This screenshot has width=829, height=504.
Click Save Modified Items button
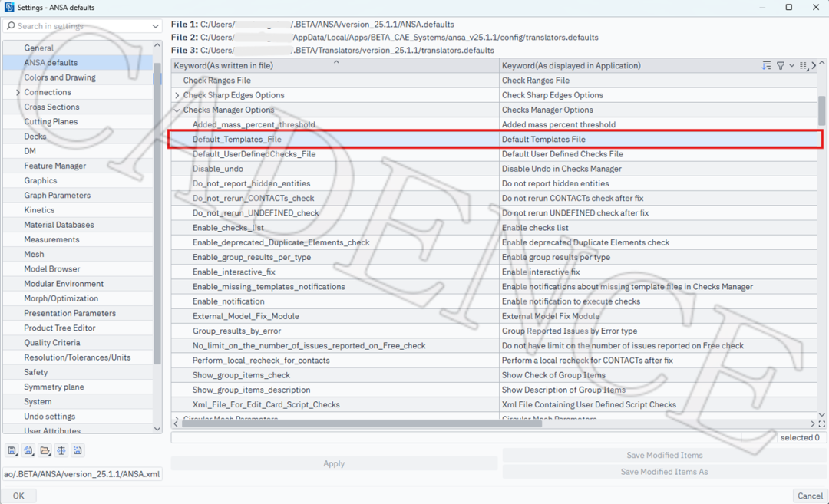tap(665, 455)
